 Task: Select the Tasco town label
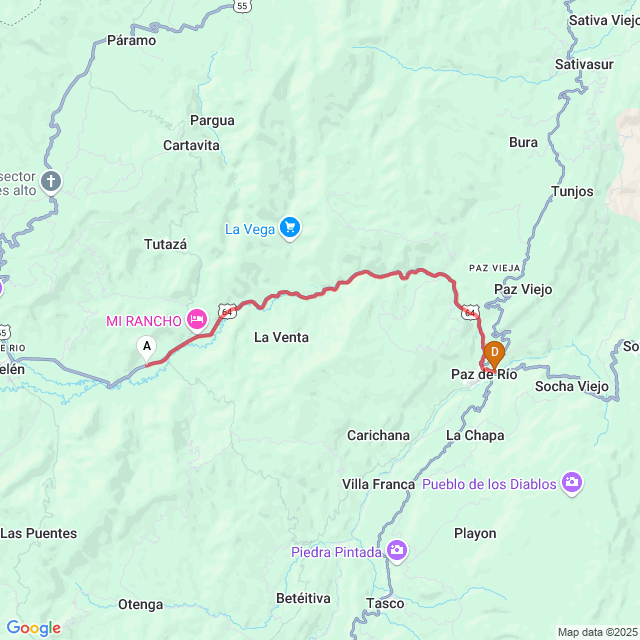[x=385, y=603]
